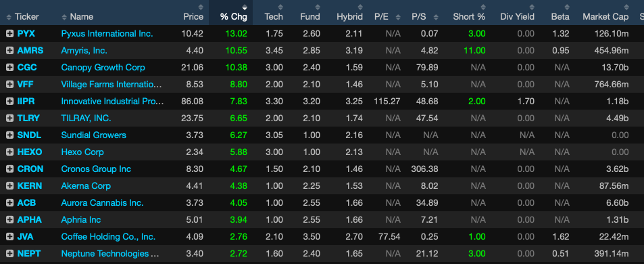The height and width of the screenshot is (264, 644).
Task: Open Aphria Inc company name
Action: pos(81,219)
